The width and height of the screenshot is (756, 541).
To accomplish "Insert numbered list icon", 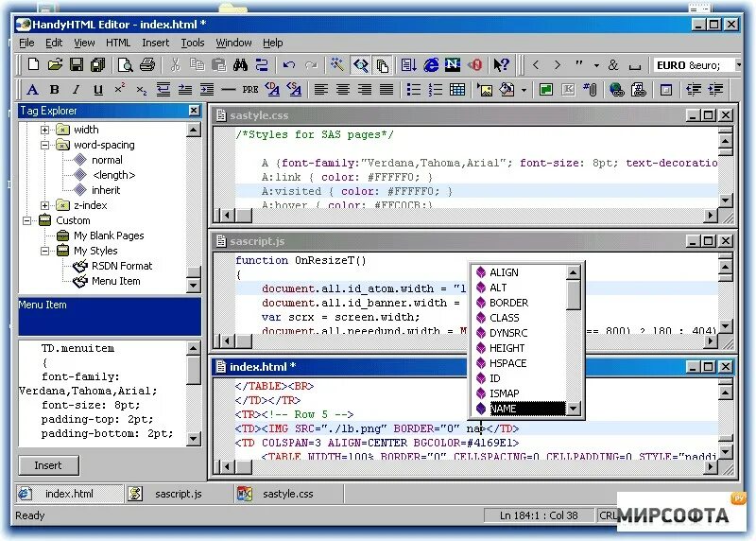I will (436, 89).
